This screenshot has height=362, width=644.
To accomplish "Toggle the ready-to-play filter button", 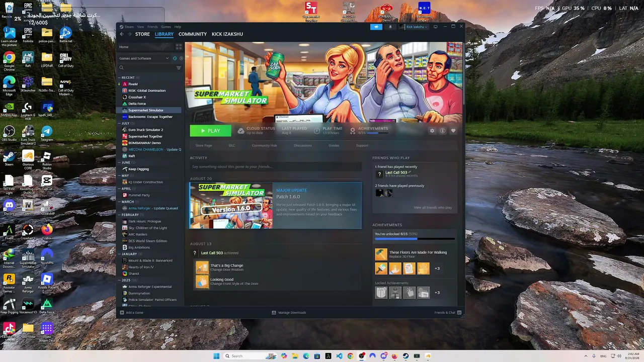I will click(x=181, y=58).
